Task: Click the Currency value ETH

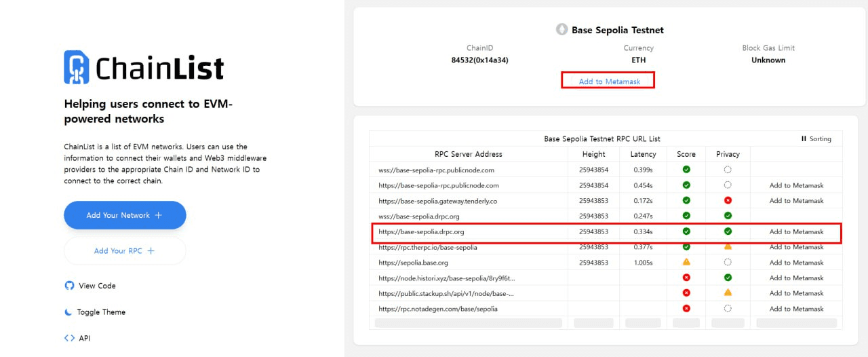Action: [638, 60]
